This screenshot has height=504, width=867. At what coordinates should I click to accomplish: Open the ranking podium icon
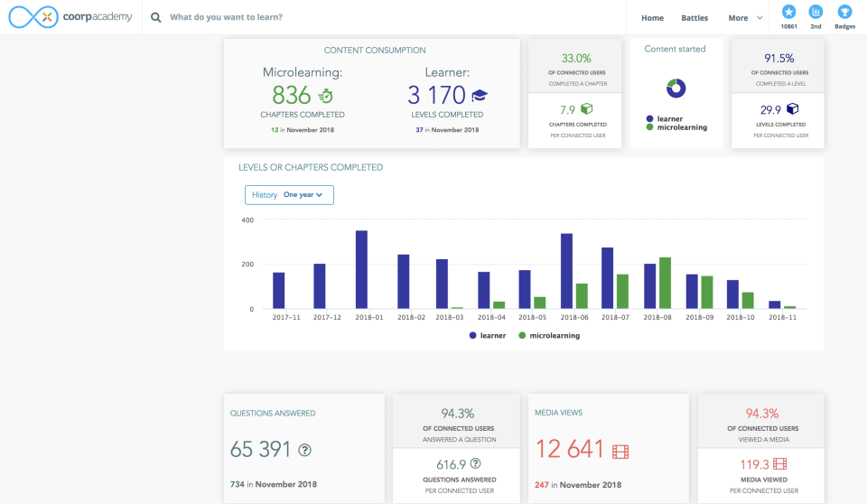[816, 13]
